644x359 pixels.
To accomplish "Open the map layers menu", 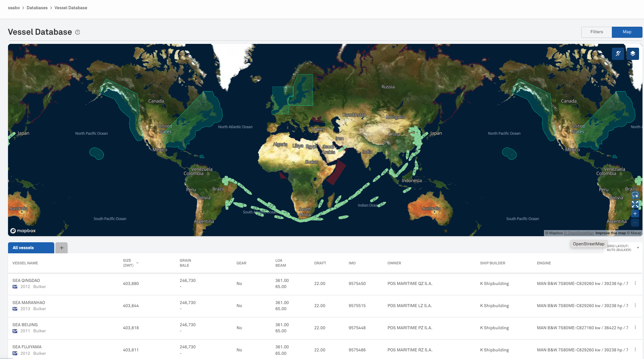I will click(x=633, y=54).
